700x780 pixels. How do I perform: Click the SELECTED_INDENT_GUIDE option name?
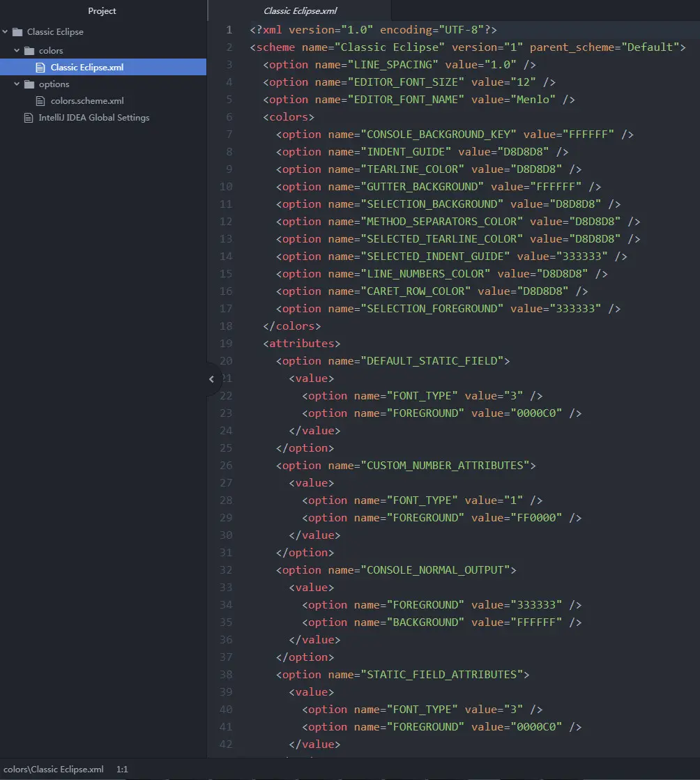click(x=435, y=257)
